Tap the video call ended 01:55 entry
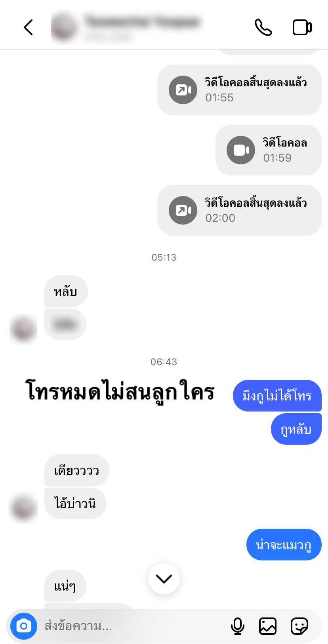This screenshot has height=644, width=328. (x=240, y=90)
